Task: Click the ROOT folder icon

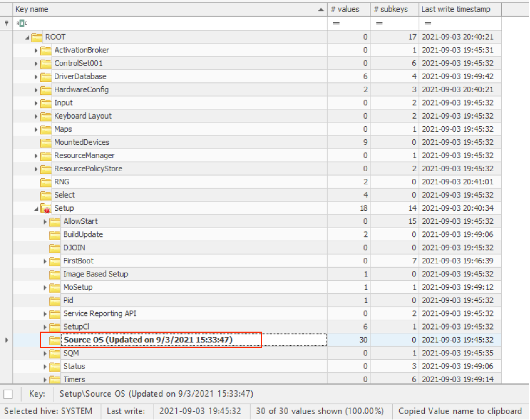Action: (x=36, y=37)
